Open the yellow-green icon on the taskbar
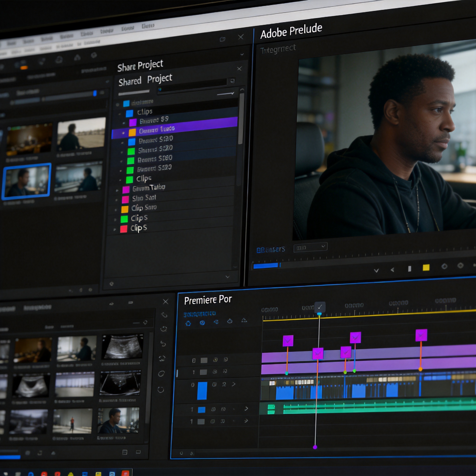The height and width of the screenshot is (476, 476). click(71, 474)
